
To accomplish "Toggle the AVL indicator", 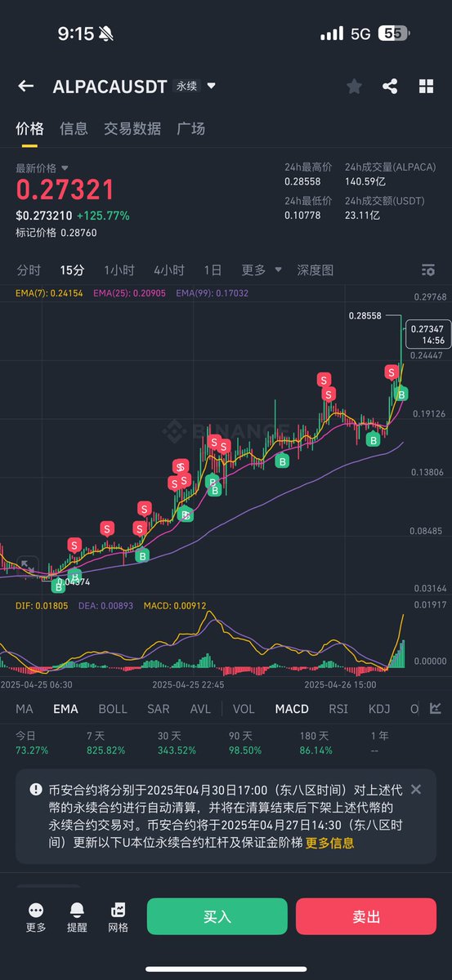I will pos(200,709).
